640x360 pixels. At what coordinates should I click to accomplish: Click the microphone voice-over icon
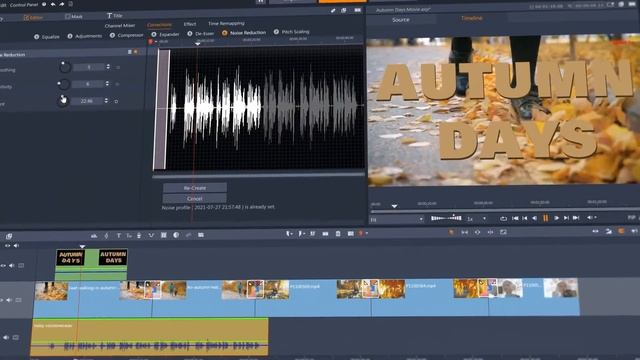pos(139,236)
